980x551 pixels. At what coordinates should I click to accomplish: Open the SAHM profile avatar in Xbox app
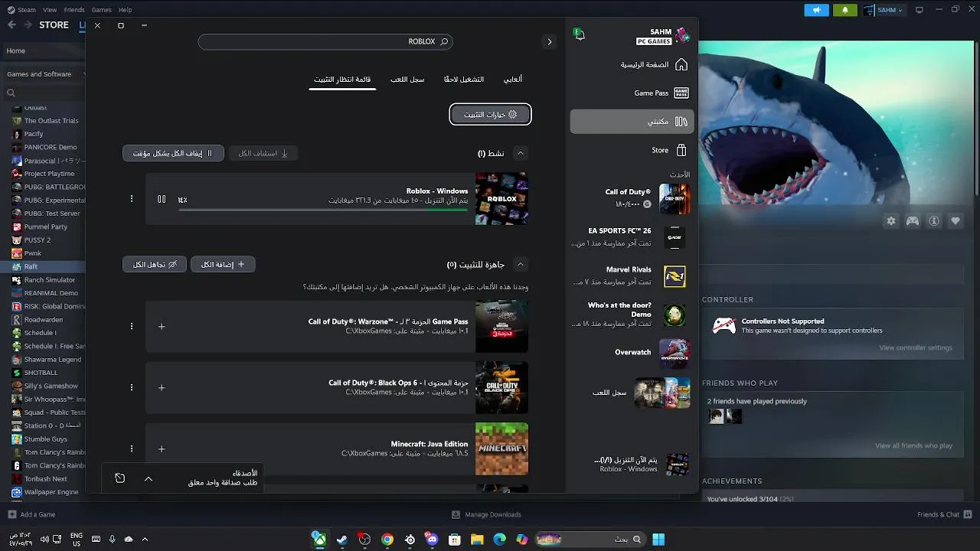[x=682, y=35]
